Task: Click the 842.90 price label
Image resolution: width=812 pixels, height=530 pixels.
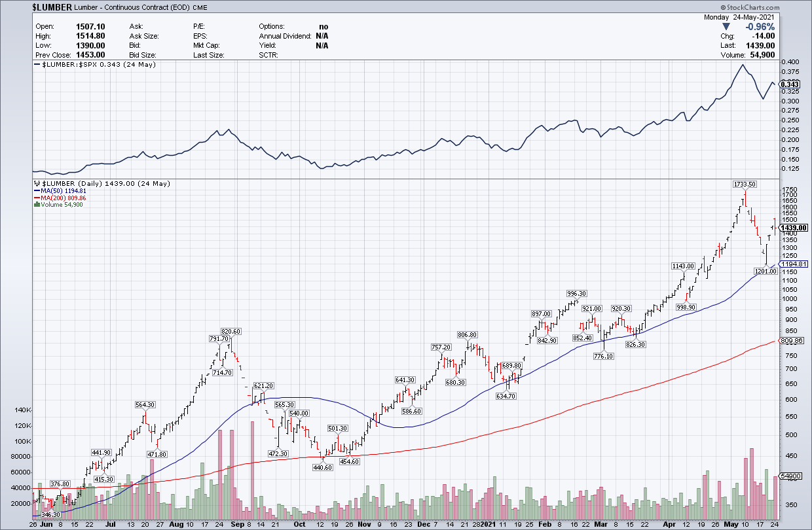Action: pyautogui.click(x=547, y=341)
